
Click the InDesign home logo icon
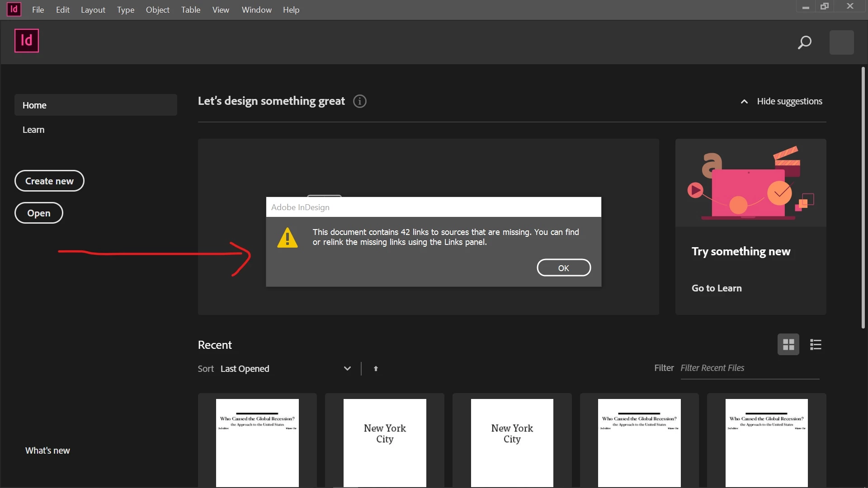(x=27, y=41)
